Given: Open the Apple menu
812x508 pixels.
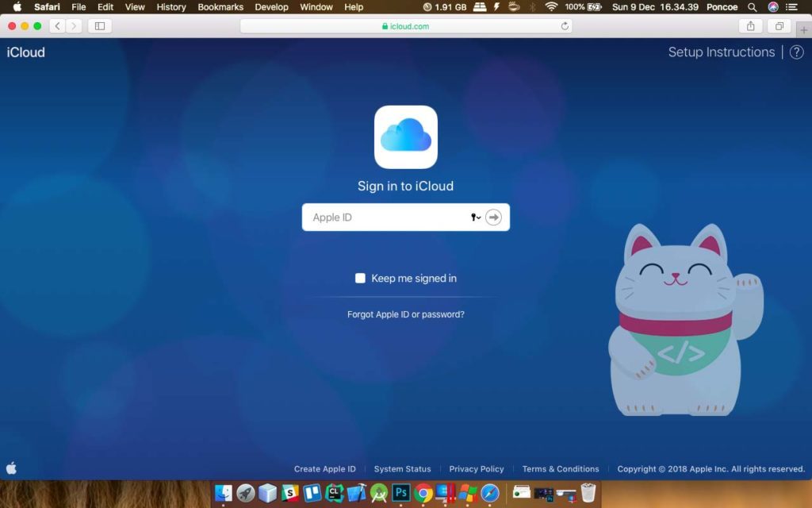Looking at the screenshot, I should 17,6.
